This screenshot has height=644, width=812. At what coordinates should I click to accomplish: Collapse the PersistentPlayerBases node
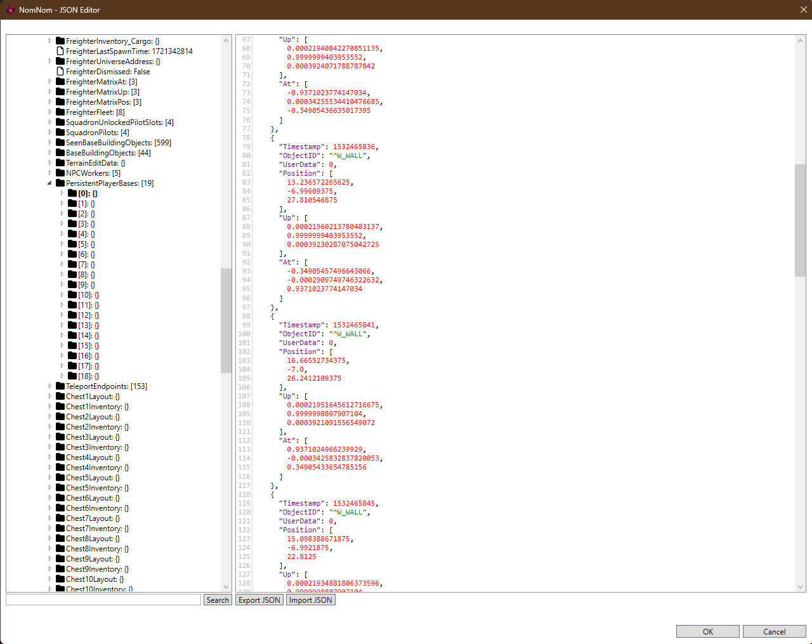click(x=50, y=183)
